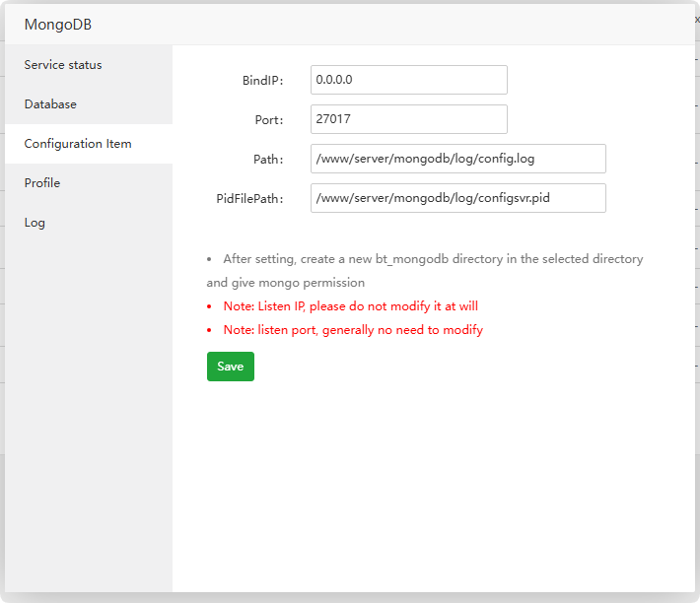Viewport: 700px width, 603px height.
Task: Open the Log tab
Action: coord(35,223)
